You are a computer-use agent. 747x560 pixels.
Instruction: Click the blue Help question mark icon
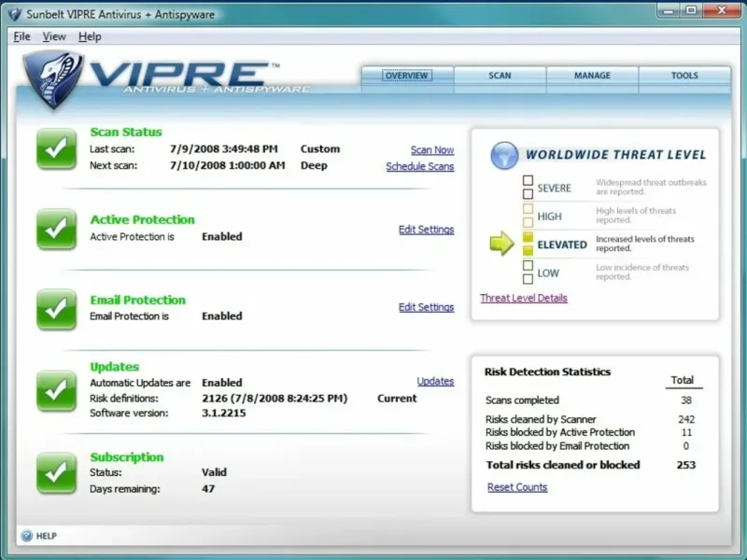[x=27, y=536]
